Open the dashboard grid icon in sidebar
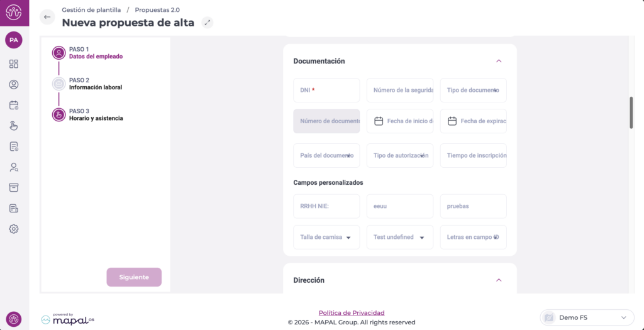The width and height of the screenshot is (644, 330). (x=14, y=64)
